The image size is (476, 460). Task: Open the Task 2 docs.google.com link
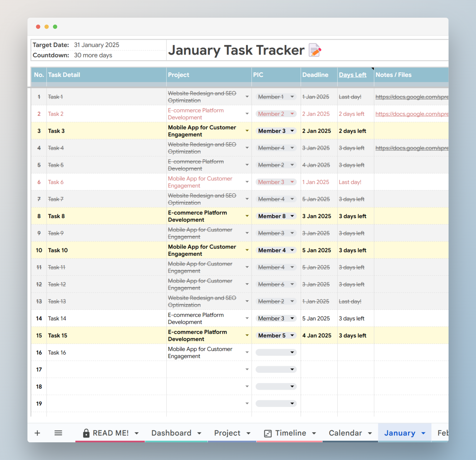pyautogui.click(x=412, y=114)
